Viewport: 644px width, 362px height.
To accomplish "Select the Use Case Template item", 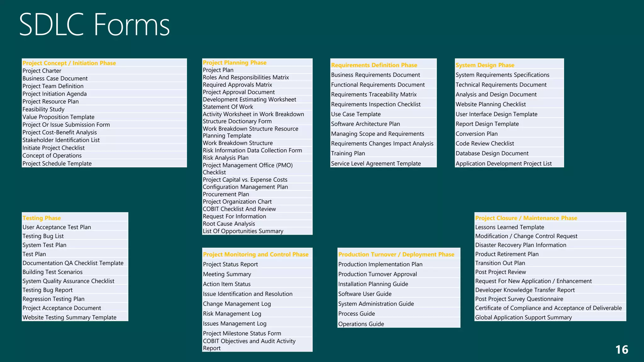I will (356, 114).
